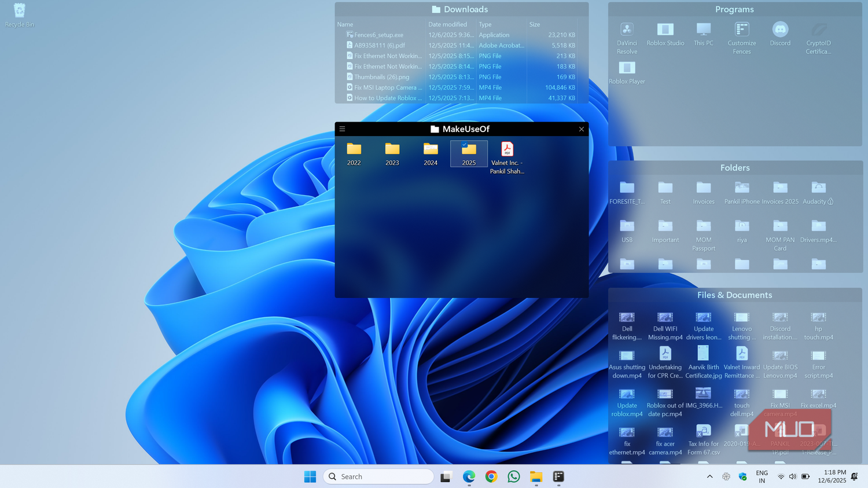Open Asus shutting down.mp4 file
The height and width of the screenshot is (488, 868).
627,364
